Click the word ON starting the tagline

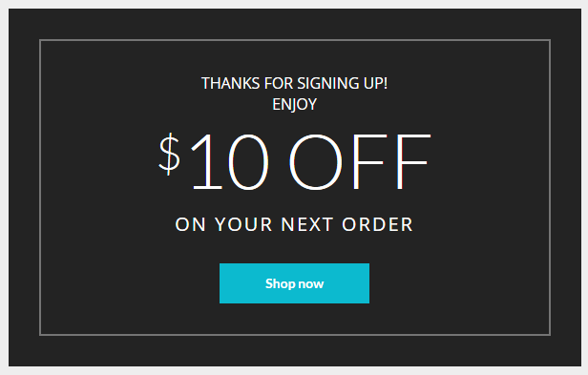tap(191, 224)
